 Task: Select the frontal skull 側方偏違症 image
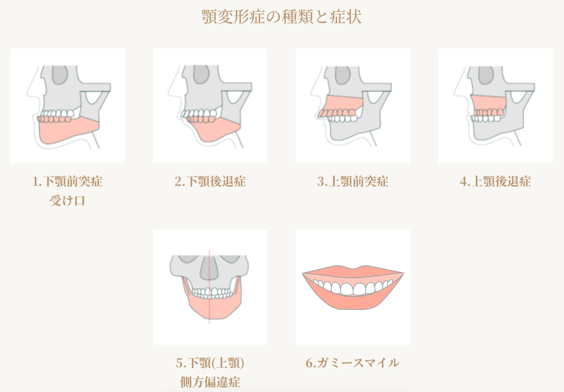point(210,287)
